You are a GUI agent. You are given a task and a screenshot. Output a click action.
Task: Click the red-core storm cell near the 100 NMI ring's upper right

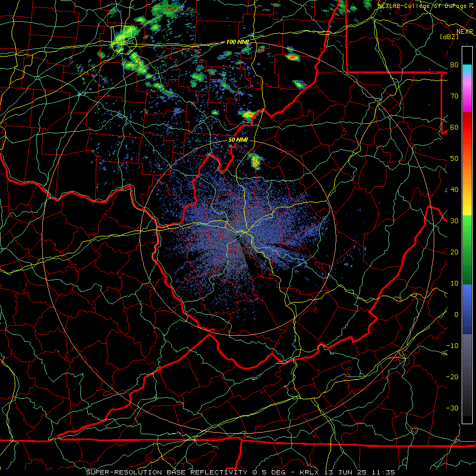[292, 57]
